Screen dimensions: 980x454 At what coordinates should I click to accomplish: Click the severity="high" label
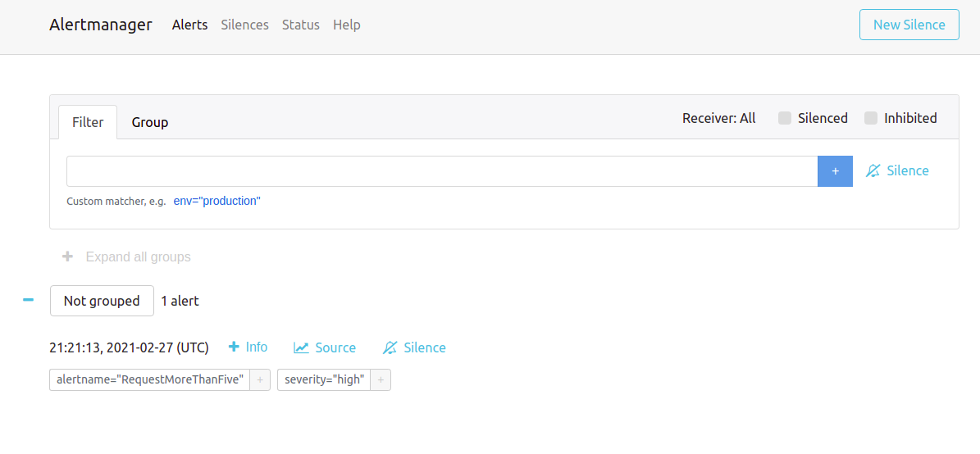325,380
